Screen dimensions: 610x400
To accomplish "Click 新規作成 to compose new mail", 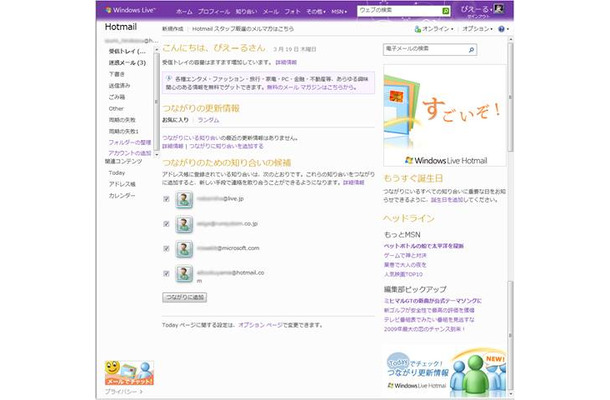I will (x=173, y=29).
